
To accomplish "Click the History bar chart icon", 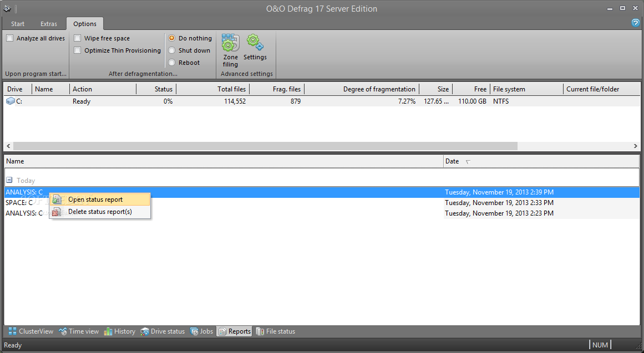I will [108, 331].
